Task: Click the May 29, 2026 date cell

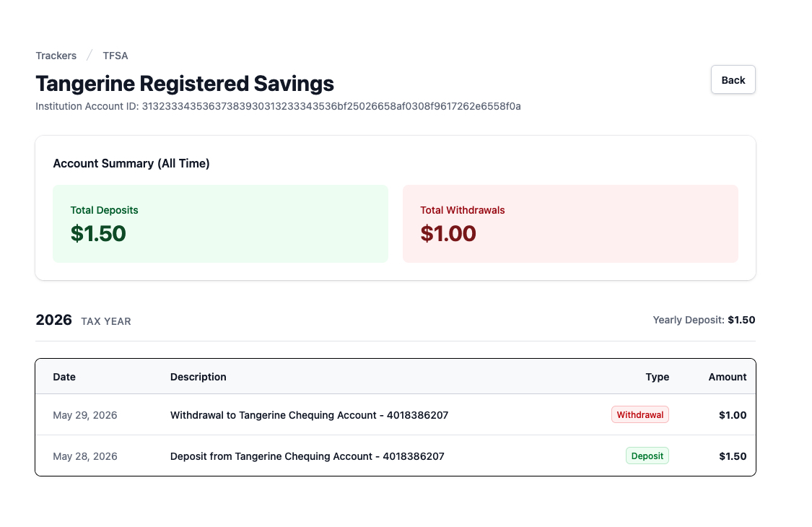Action: click(x=85, y=415)
